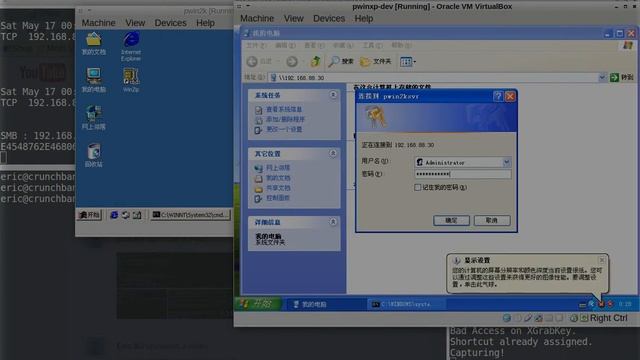640x360 pixels.
Task: Switch to My Computer task in XP taskbar
Action: (x=326, y=304)
